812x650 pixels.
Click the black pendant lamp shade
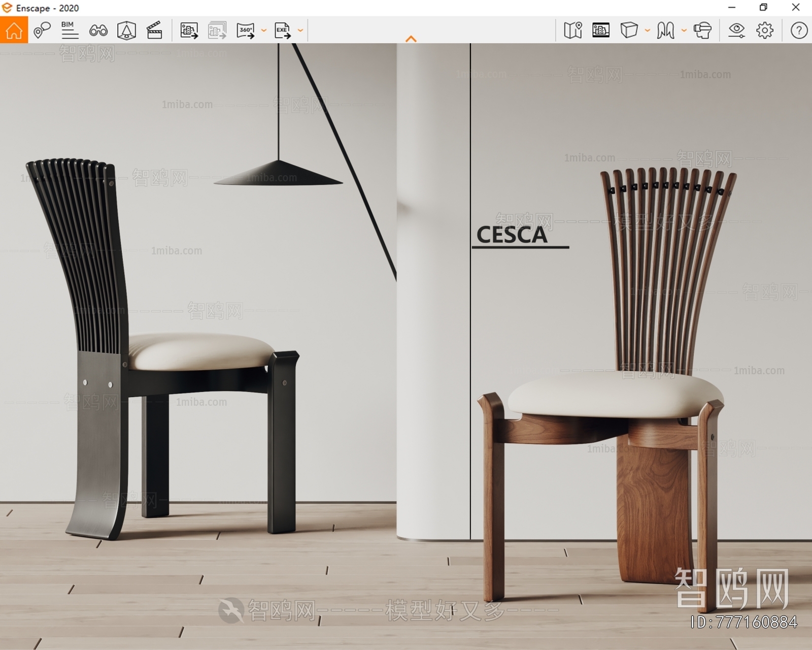point(278,174)
